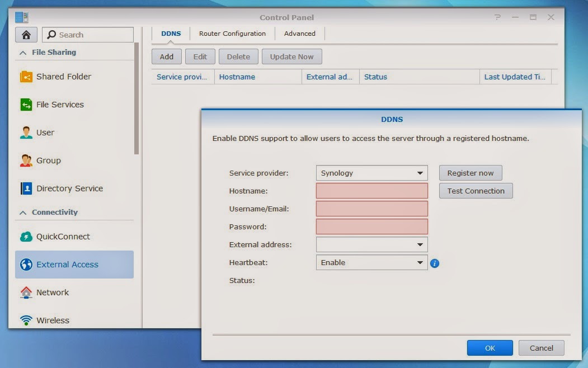Click the Update Now button
The height and width of the screenshot is (368, 588).
tap(291, 56)
